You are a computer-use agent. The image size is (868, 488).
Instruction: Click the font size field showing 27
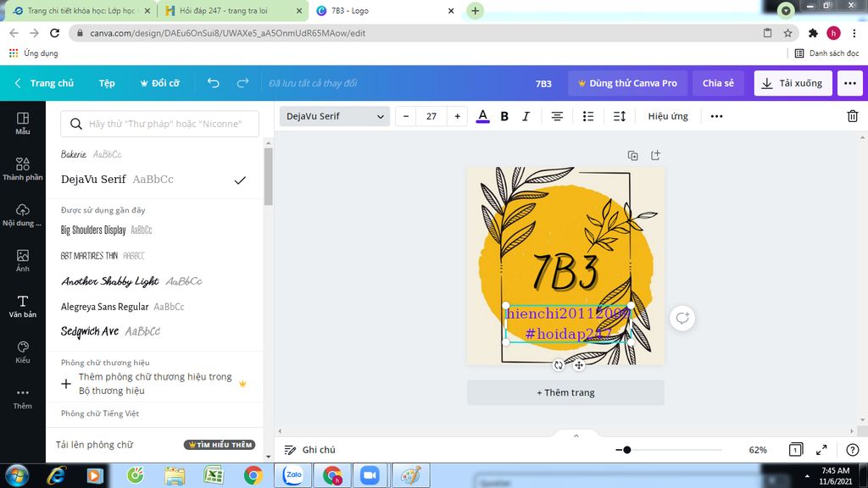tap(431, 116)
